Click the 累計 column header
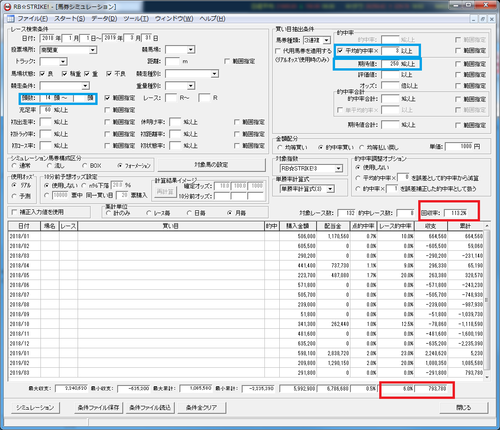This screenshot has width=500, height=430. (465, 226)
